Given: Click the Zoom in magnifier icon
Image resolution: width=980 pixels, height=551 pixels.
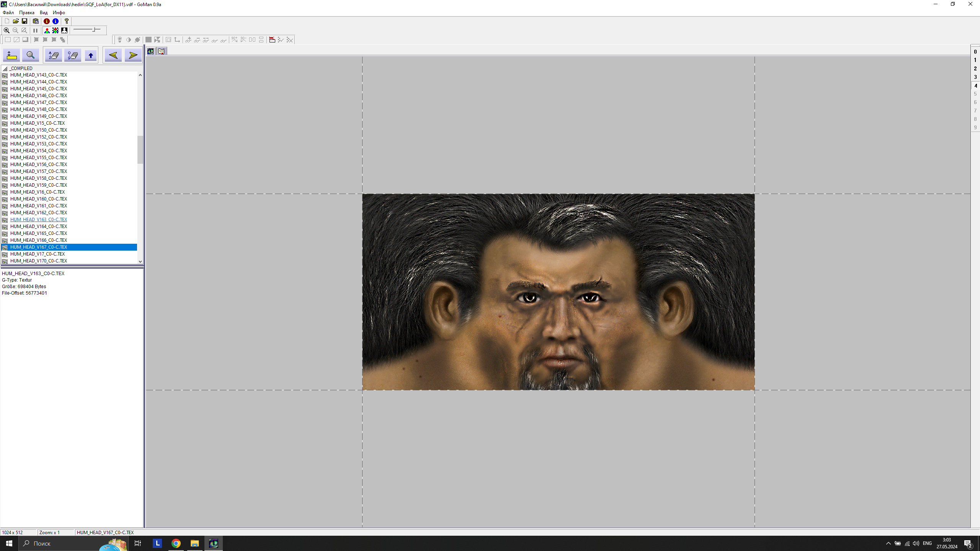Looking at the screenshot, I should [x=7, y=30].
